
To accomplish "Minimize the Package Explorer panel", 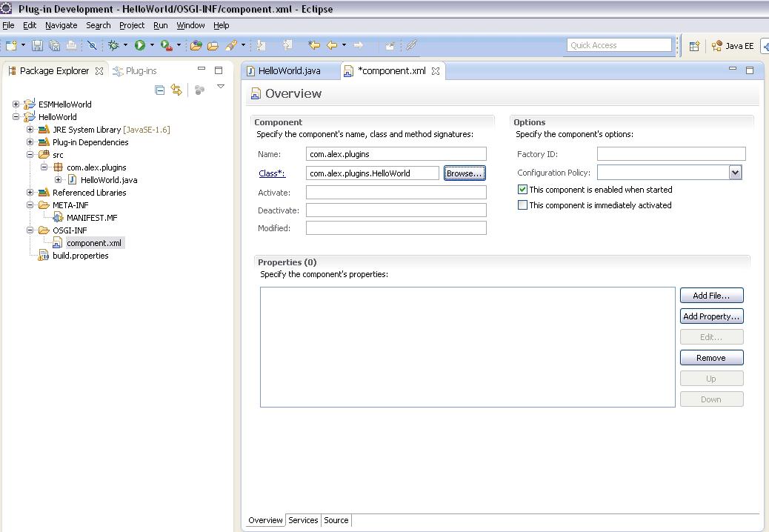I will (x=202, y=69).
